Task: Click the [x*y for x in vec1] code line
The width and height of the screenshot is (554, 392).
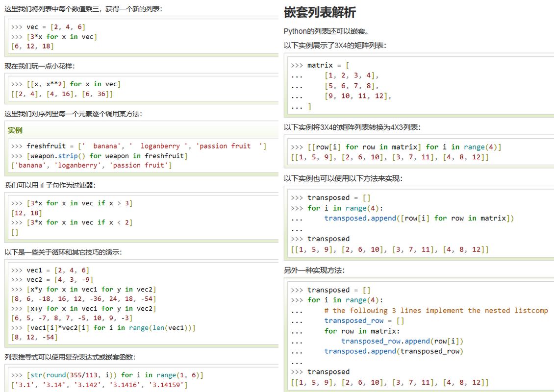Action: tap(83, 290)
